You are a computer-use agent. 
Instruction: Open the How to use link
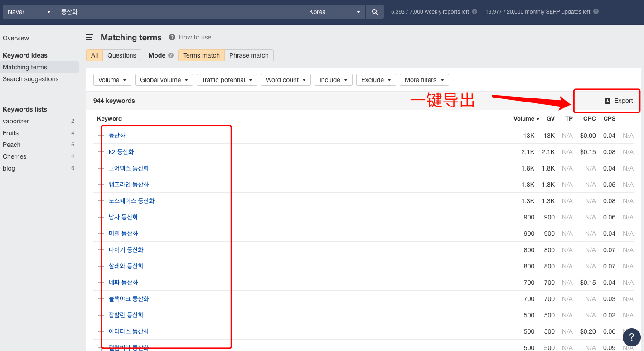195,37
